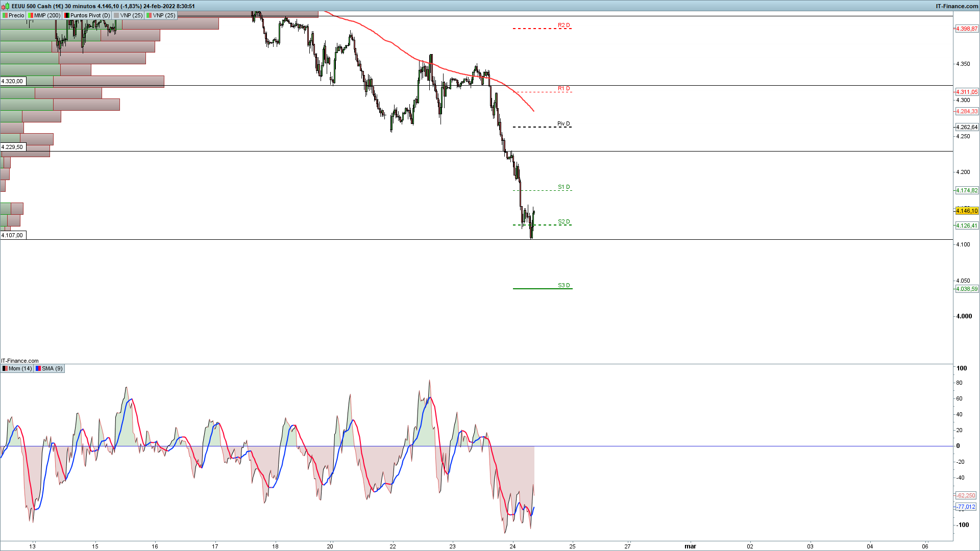Screen dimensions: 980x551
Task: Select the 4.229,50 horizontal line label
Action: click(x=13, y=147)
